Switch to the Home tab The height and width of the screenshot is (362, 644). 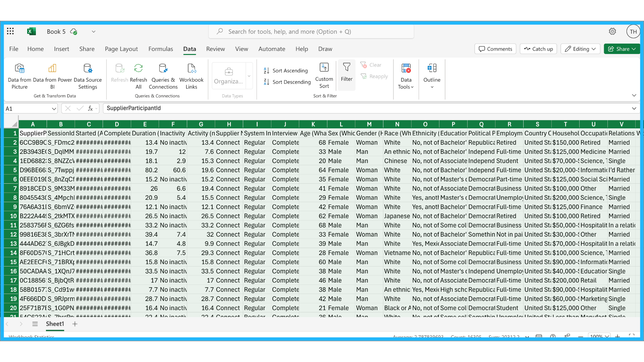click(x=36, y=49)
